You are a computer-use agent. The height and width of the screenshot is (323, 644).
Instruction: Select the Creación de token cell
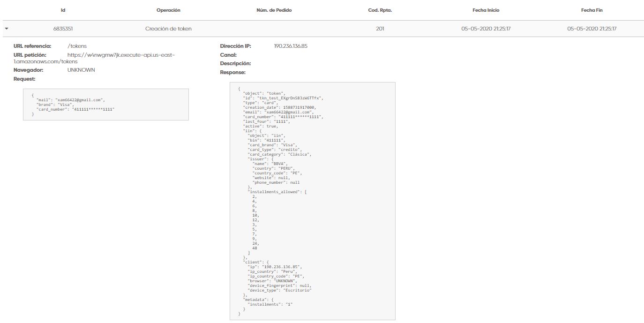pos(168,29)
